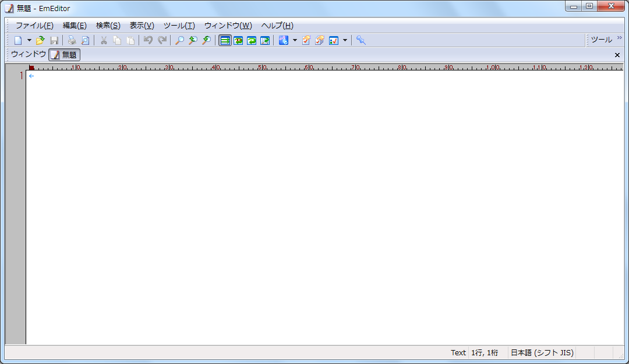Toggle wrap by window mode
This screenshot has height=364, width=629.
click(252, 40)
